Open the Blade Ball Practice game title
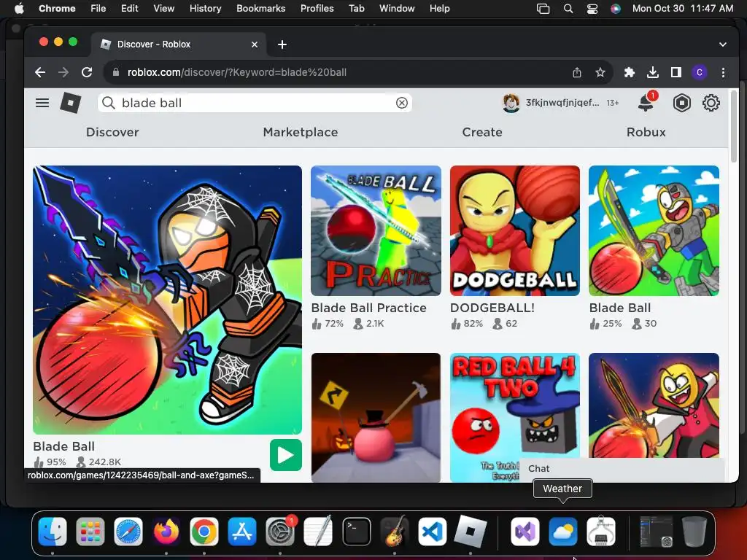 click(368, 308)
